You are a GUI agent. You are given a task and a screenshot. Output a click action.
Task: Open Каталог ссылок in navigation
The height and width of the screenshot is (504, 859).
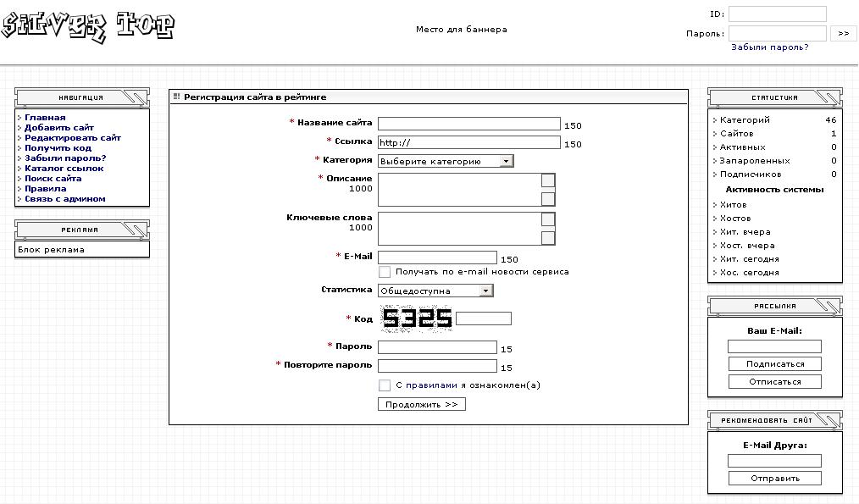(x=64, y=169)
